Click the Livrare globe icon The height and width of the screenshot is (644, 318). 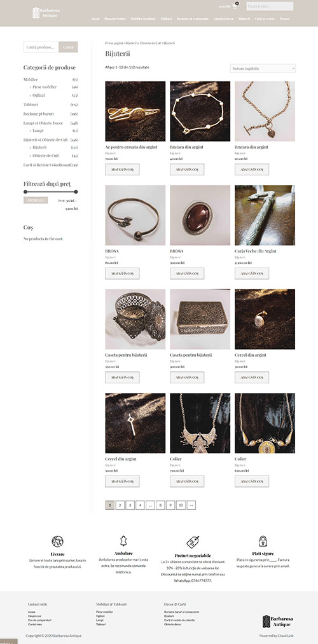click(x=57, y=541)
